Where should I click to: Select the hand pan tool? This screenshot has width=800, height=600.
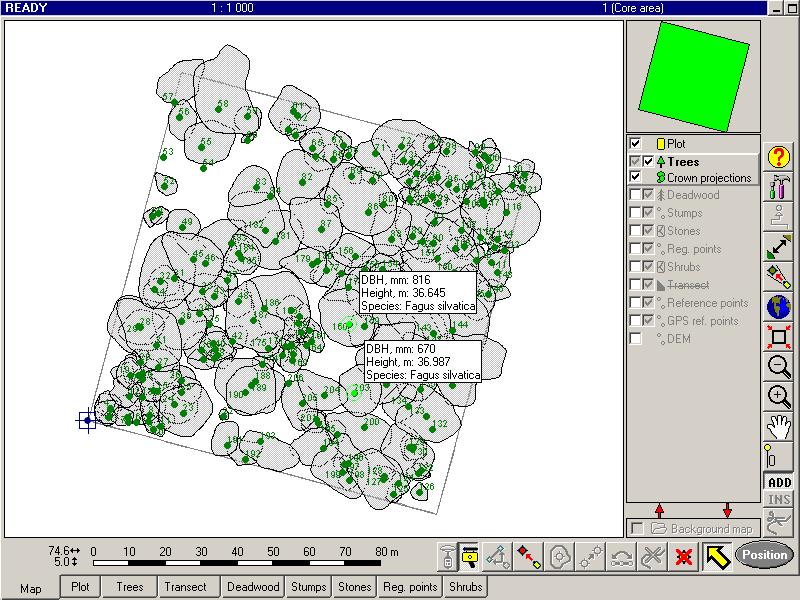click(x=779, y=427)
